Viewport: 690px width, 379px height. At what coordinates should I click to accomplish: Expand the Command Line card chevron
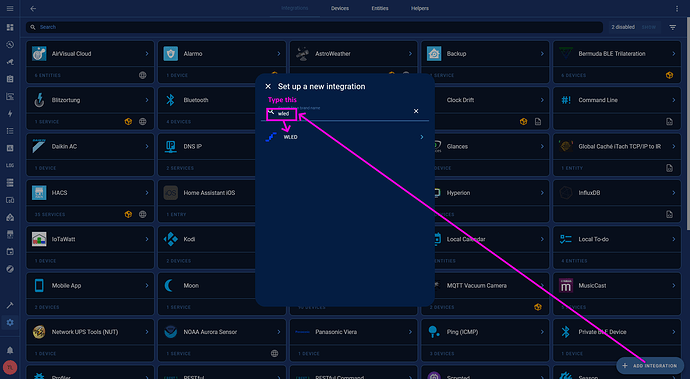[673, 100]
